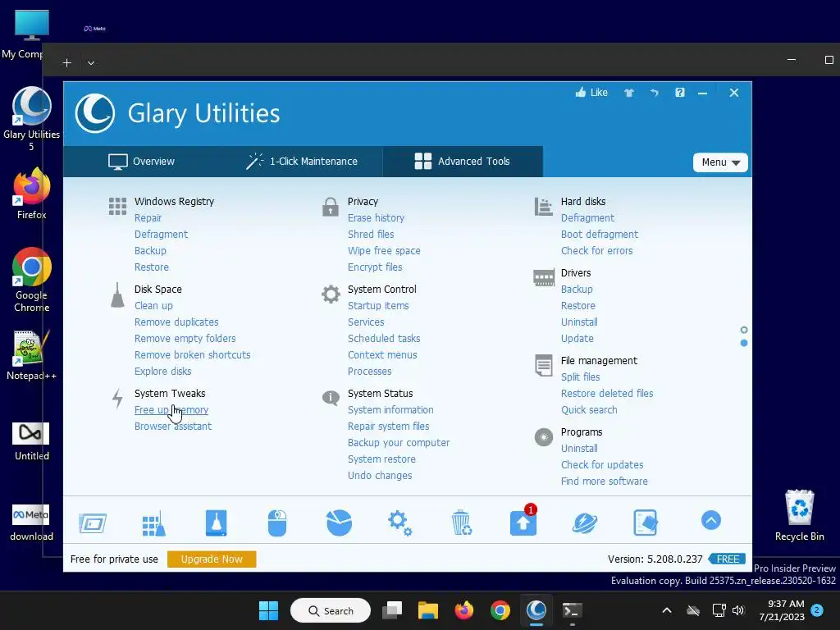Screen dimensions: 840x630
Task: Click the Disk Space broom icon
Action: tap(117, 295)
